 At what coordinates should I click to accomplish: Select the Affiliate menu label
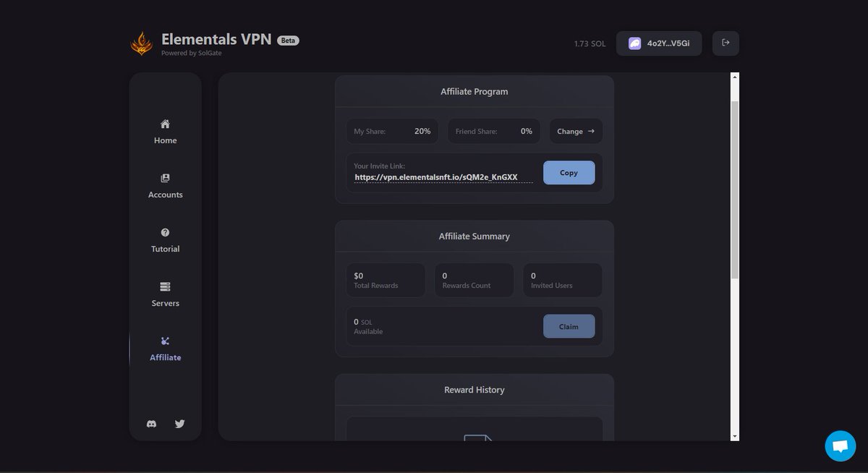165,357
